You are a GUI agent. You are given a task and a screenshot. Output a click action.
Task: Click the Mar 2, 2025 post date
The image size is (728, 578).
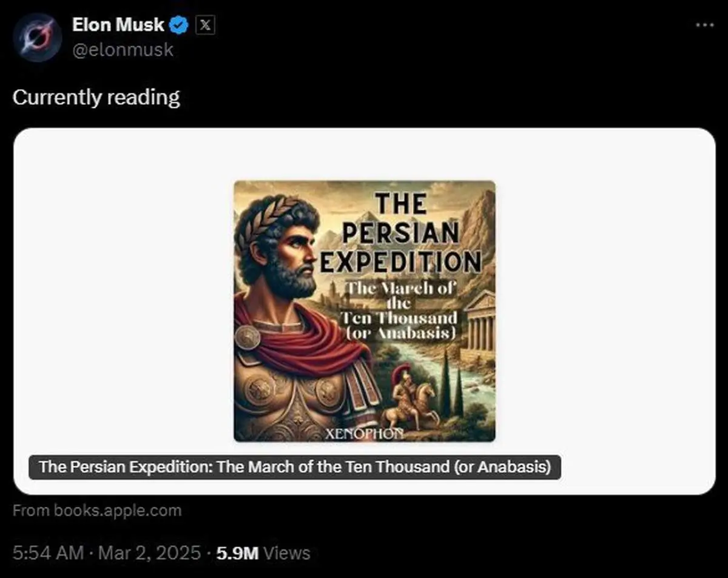click(x=148, y=553)
